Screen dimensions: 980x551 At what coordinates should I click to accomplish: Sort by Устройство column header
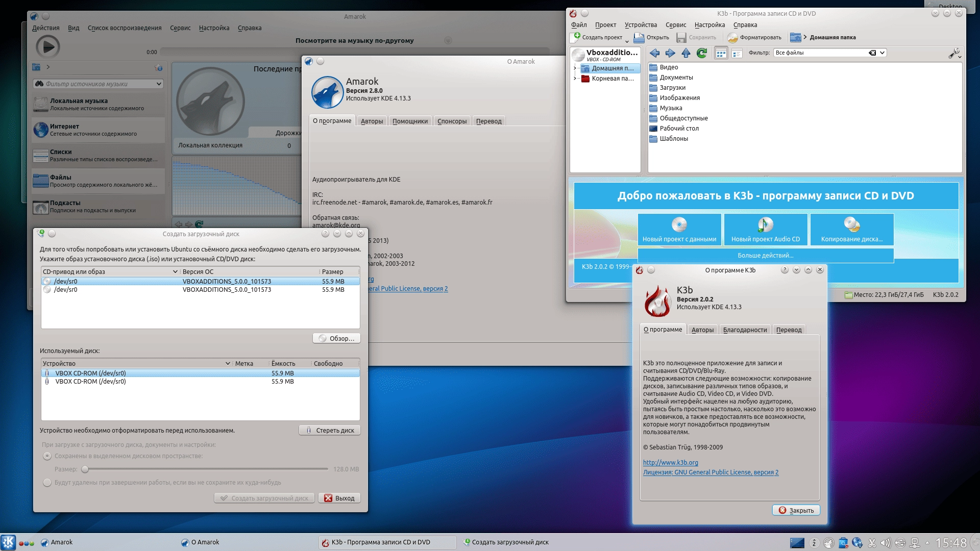(136, 364)
